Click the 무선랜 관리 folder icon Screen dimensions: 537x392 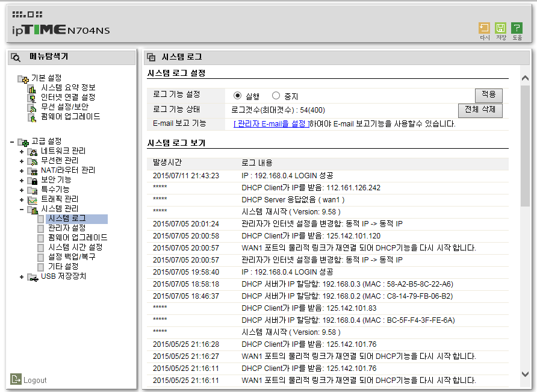32,161
